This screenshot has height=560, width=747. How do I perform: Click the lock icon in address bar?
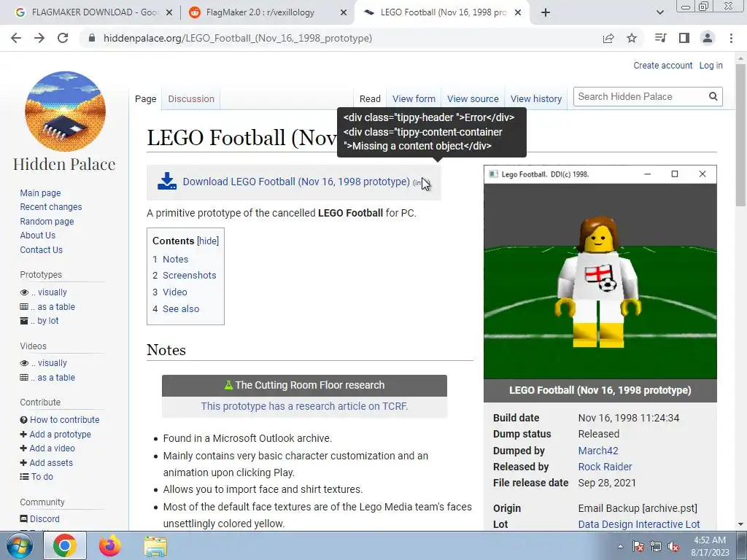coord(93,38)
